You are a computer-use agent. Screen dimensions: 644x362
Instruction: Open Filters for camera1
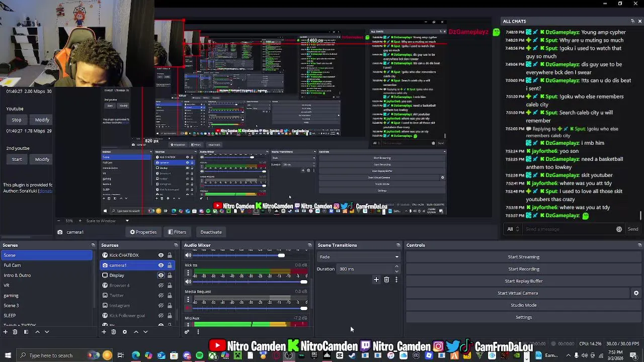click(x=177, y=232)
